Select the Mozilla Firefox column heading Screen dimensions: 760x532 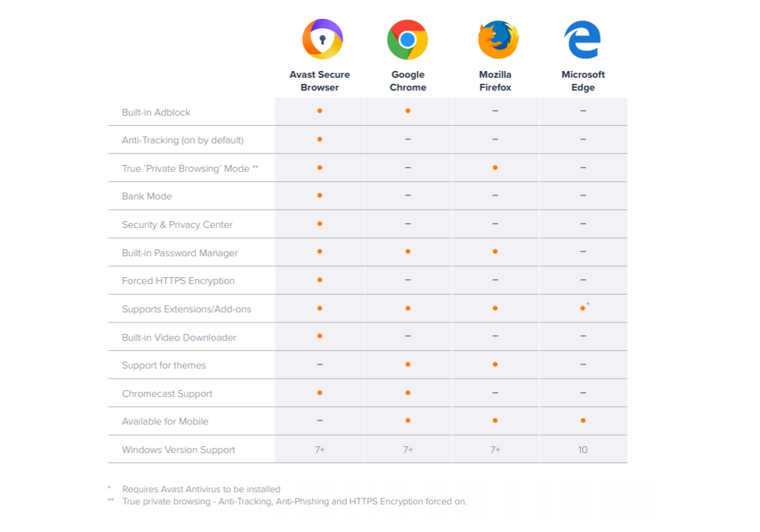point(496,81)
